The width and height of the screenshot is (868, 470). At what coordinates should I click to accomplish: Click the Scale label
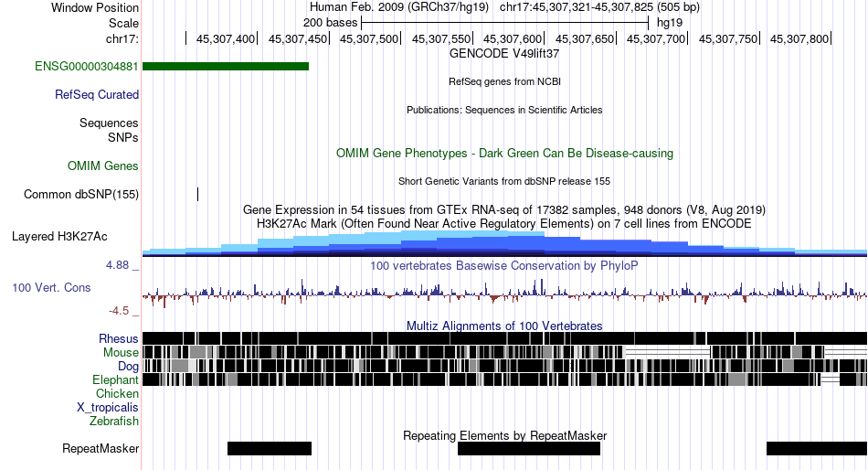[x=124, y=23]
